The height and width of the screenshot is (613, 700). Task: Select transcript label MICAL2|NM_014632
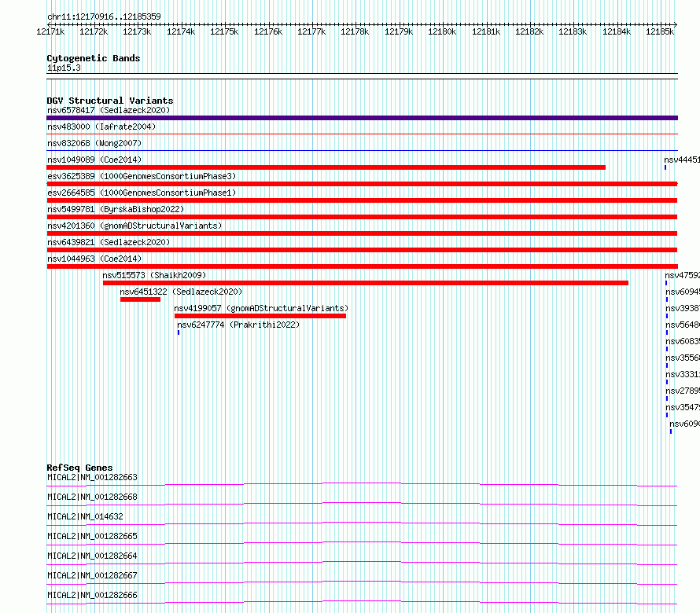pyautogui.click(x=85, y=516)
